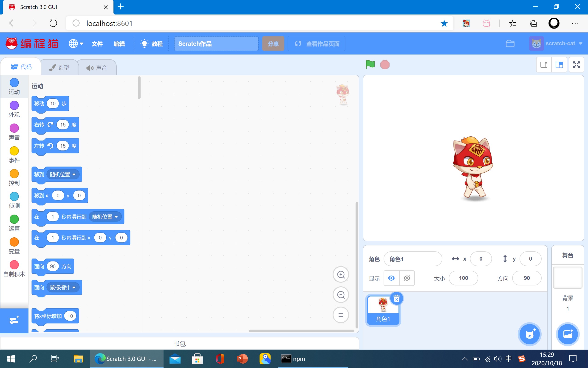588x368 pixels.
Task: Click the sprite name field 角色1
Action: [413, 259]
